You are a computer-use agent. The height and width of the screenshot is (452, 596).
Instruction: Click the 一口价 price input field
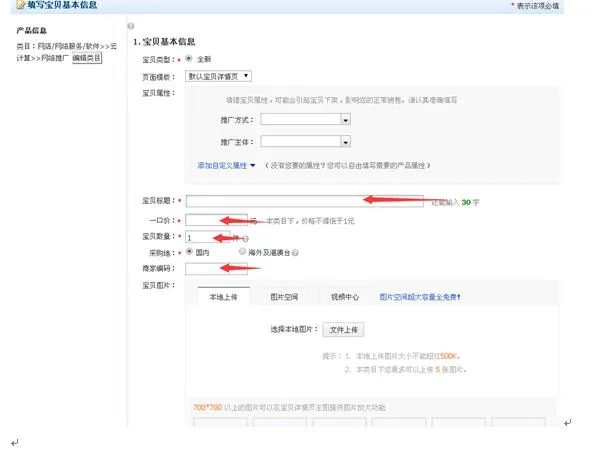pyautogui.click(x=216, y=220)
